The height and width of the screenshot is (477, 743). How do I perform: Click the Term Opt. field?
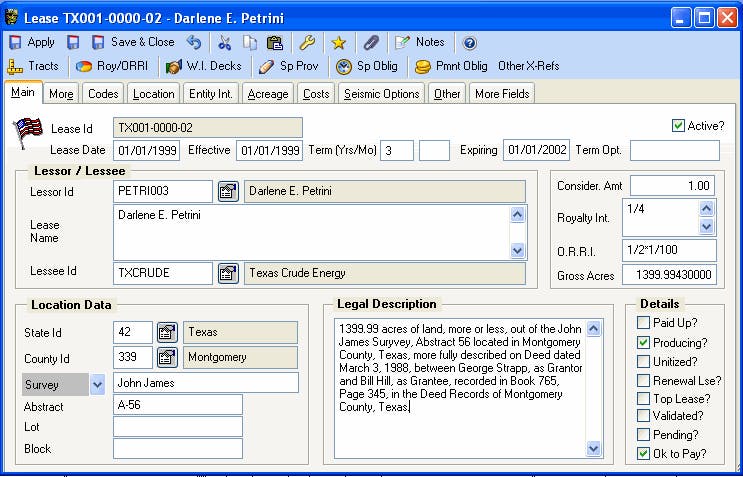click(x=675, y=151)
